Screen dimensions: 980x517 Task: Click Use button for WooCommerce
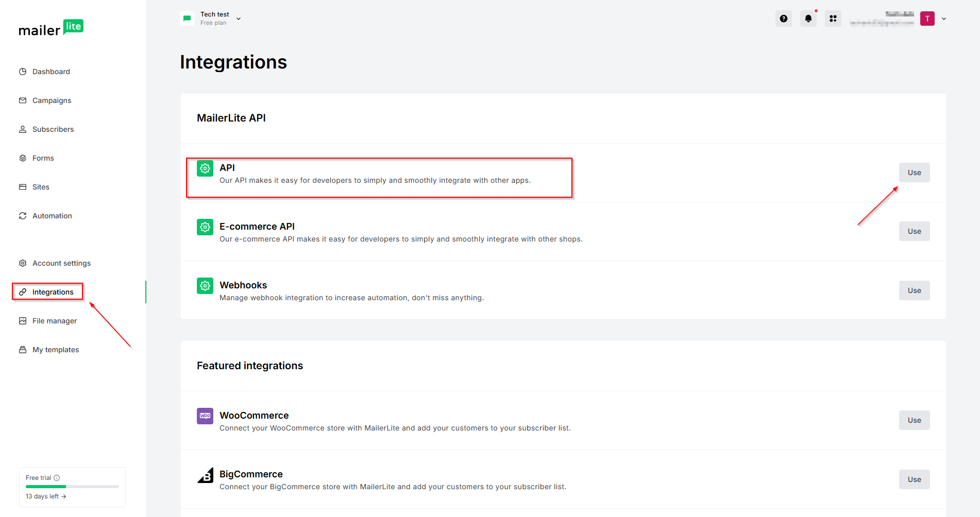coord(915,420)
